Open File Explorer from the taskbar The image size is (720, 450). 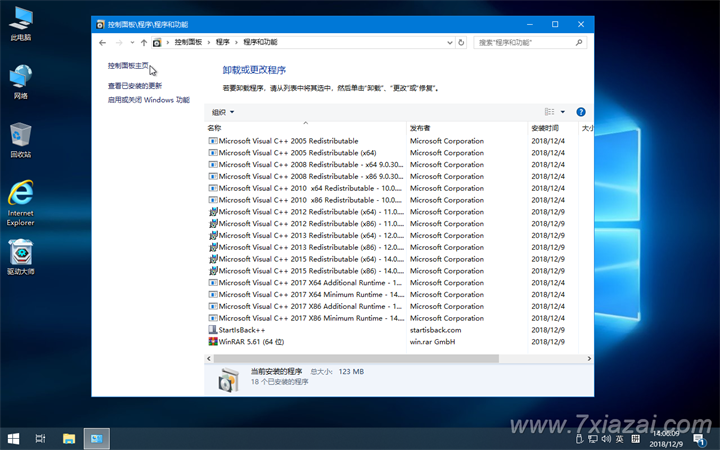click(x=69, y=439)
